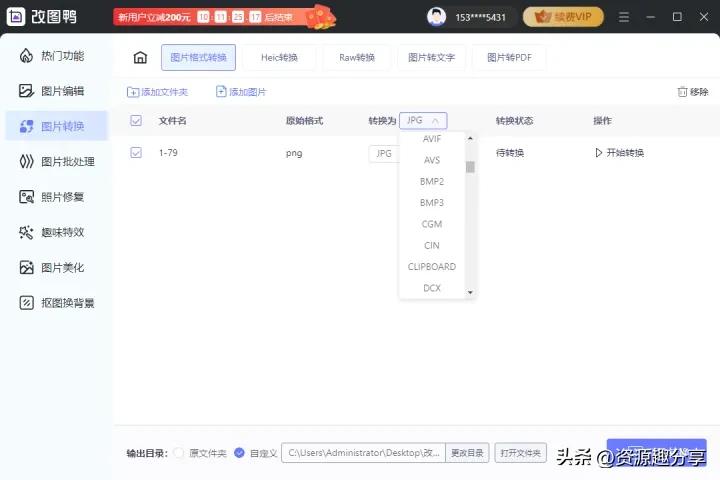Switch to 图片转文字 tab
The image size is (720, 480).
tap(431, 57)
